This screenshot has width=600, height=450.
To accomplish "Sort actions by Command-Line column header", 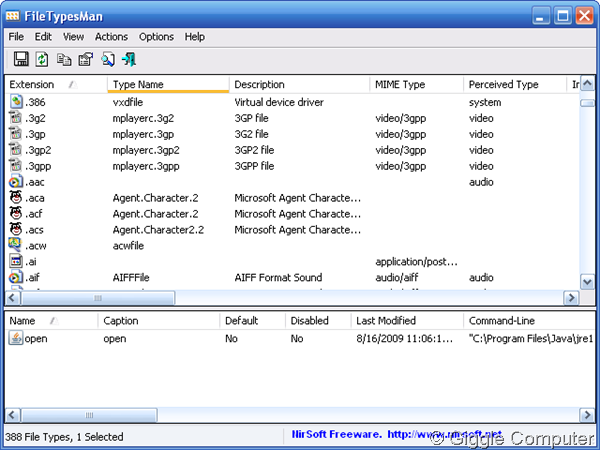I will 529,321.
